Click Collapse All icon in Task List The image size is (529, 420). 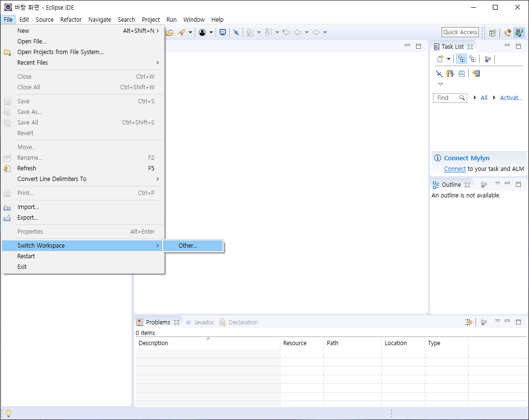click(462, 73)
